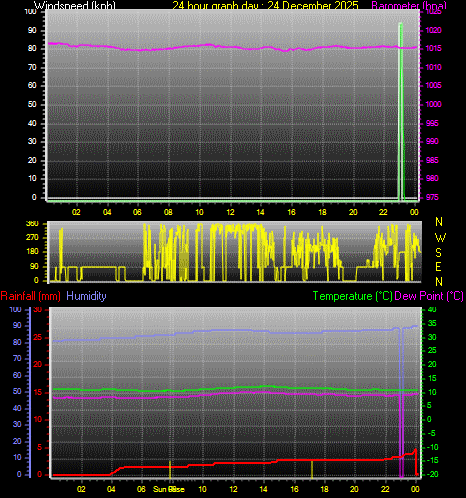The height and width of the screenshot is (498, 466).
Task: Click the green windspeed spike near hour 23
Action: pos(401,112)
